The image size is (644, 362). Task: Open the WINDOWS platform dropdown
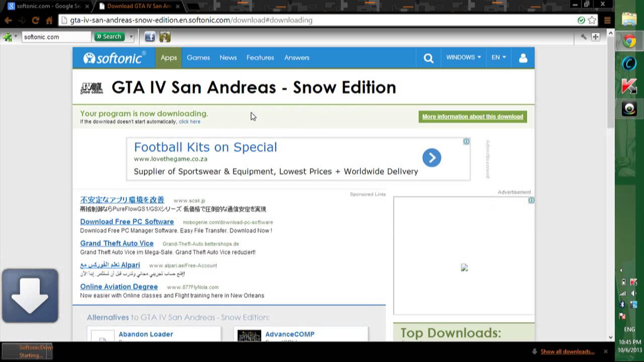point(463,58)
